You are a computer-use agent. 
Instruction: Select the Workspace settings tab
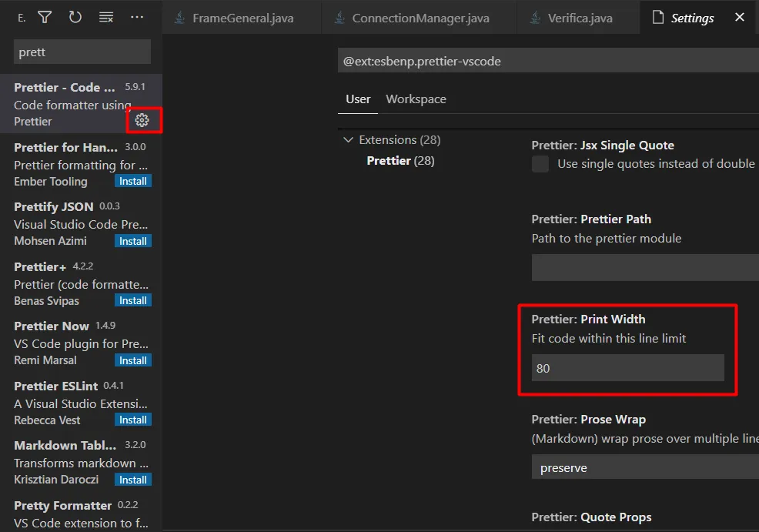416,99
